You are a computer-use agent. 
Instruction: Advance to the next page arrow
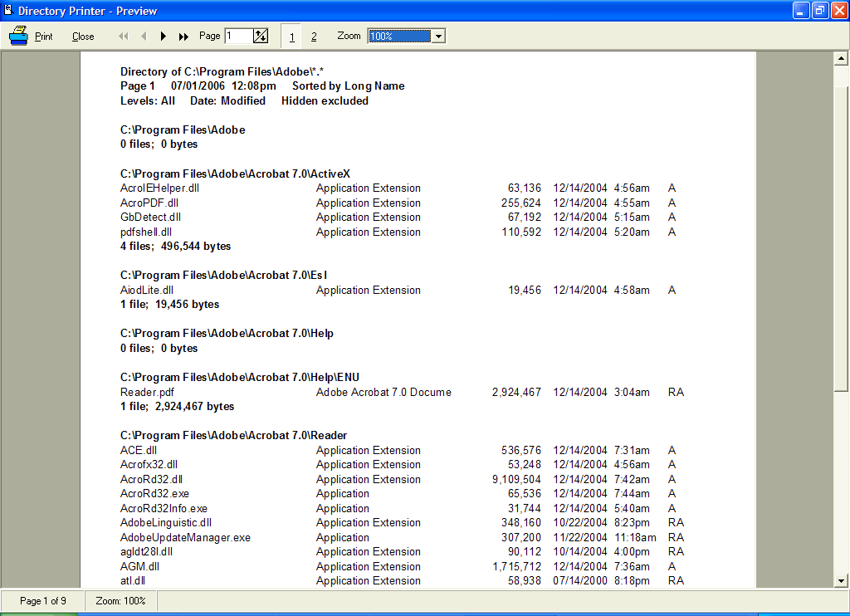click(164, 37)
